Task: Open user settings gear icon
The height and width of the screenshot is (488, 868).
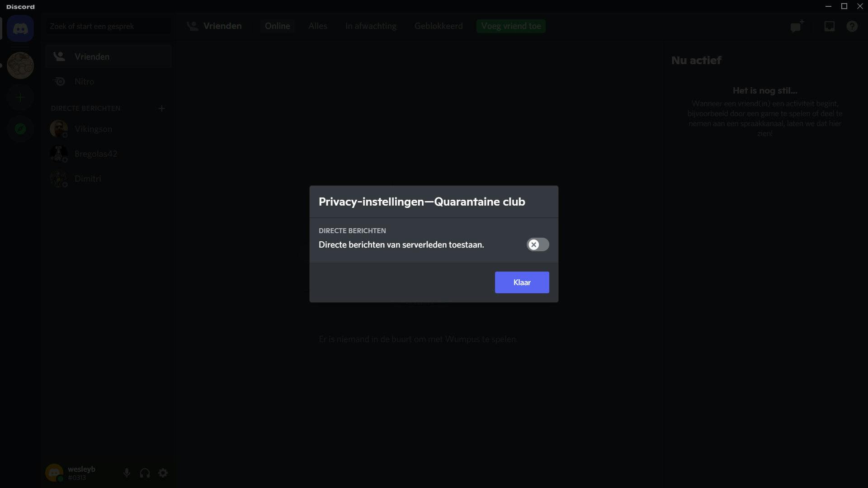Action: (x=163, y=473)
